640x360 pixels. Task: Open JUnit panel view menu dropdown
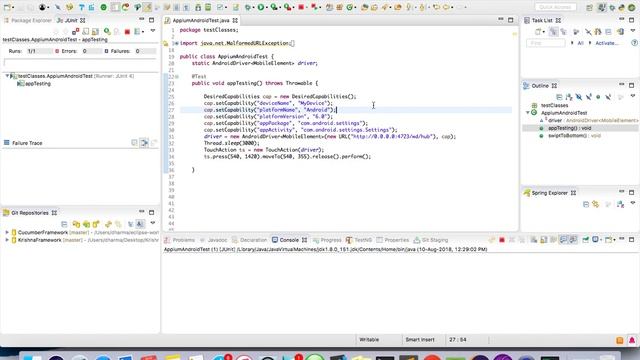point(153,31)
